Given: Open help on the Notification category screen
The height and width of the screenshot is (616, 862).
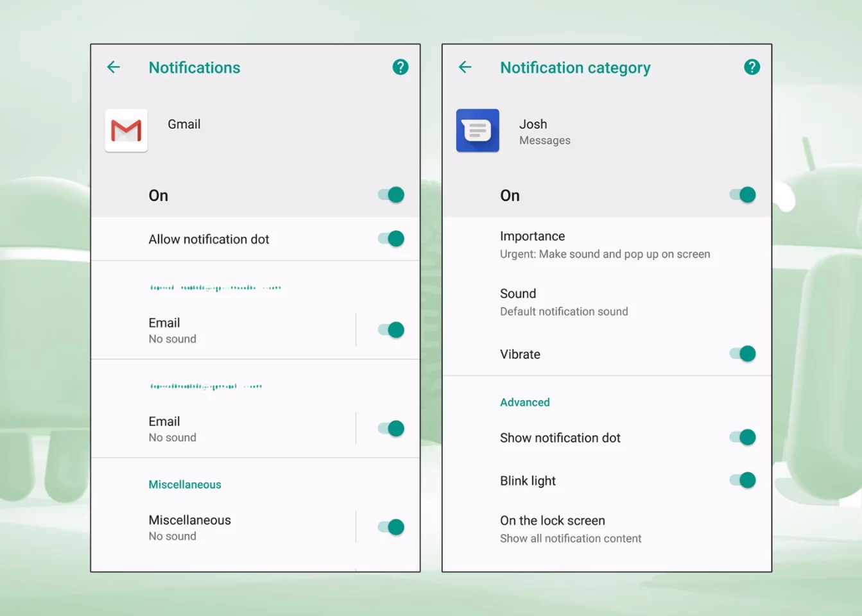Looking at the screenshot, I should click(x=752, y=66).
